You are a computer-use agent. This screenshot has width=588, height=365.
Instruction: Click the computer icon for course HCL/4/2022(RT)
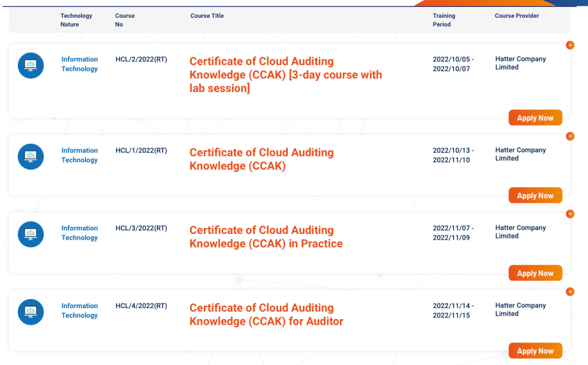click(30, 312)
